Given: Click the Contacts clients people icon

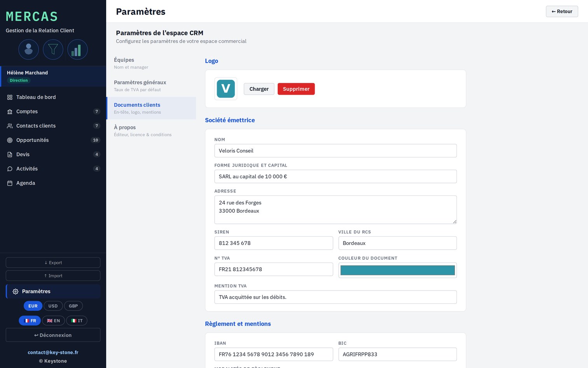Looking at the screenshot, I should click(10, 126).
